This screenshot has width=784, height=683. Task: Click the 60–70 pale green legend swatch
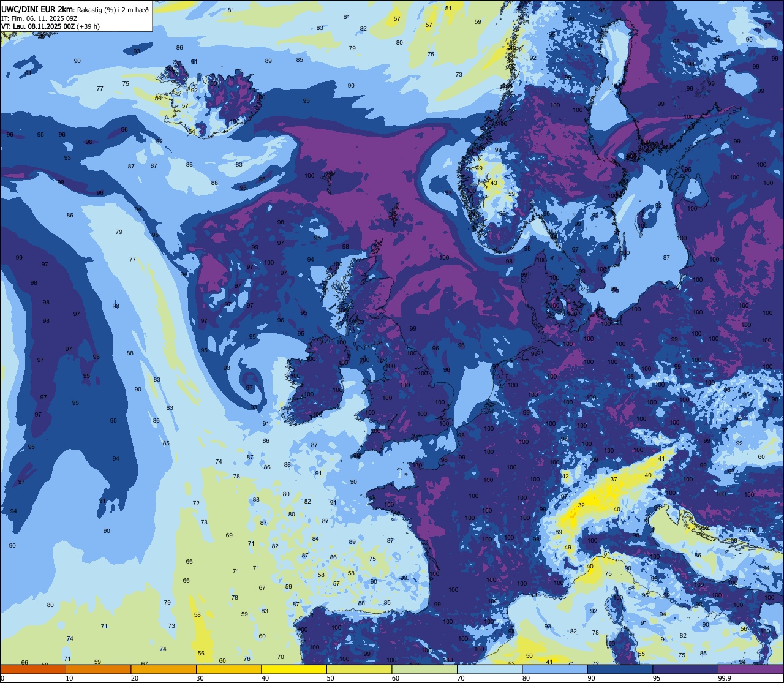tap(424, 669)
